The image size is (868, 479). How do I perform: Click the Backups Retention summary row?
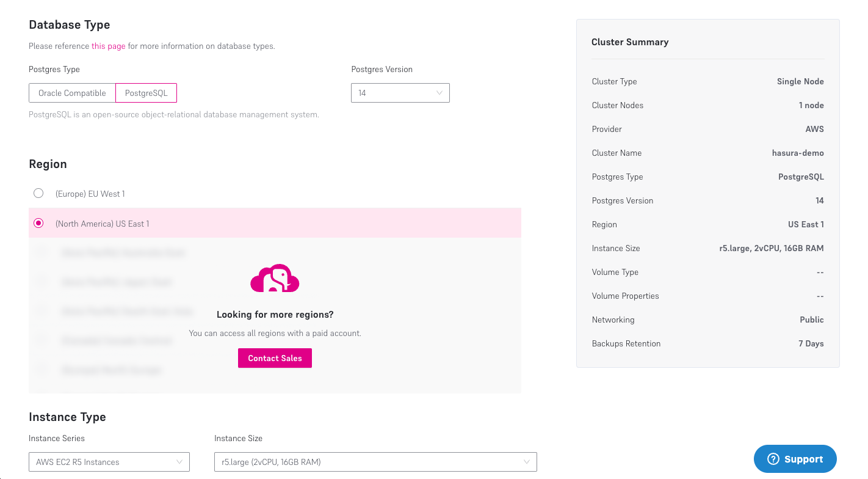[707, 343]
